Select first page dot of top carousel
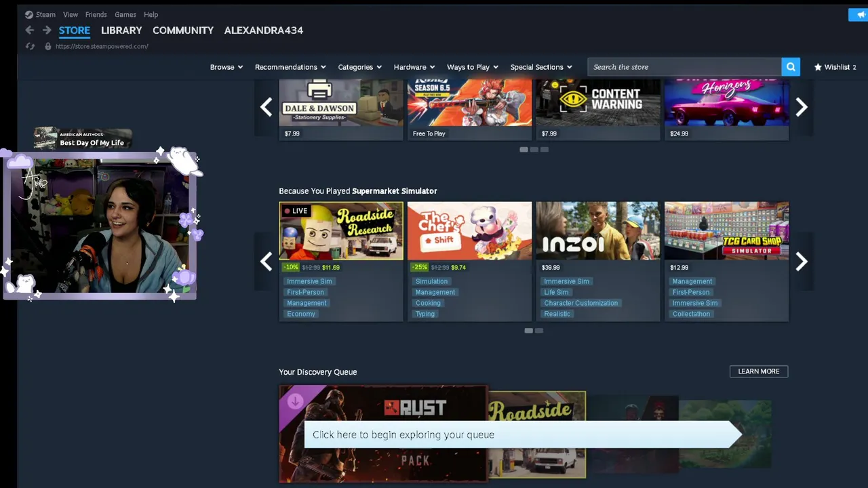 point(524,149)
